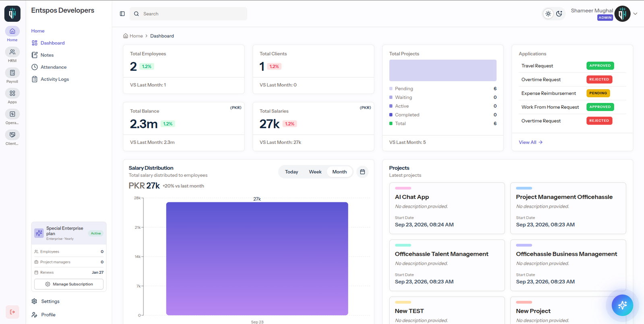
Task: Switch to dark mode moon toggle
Action: pos(559,14)
